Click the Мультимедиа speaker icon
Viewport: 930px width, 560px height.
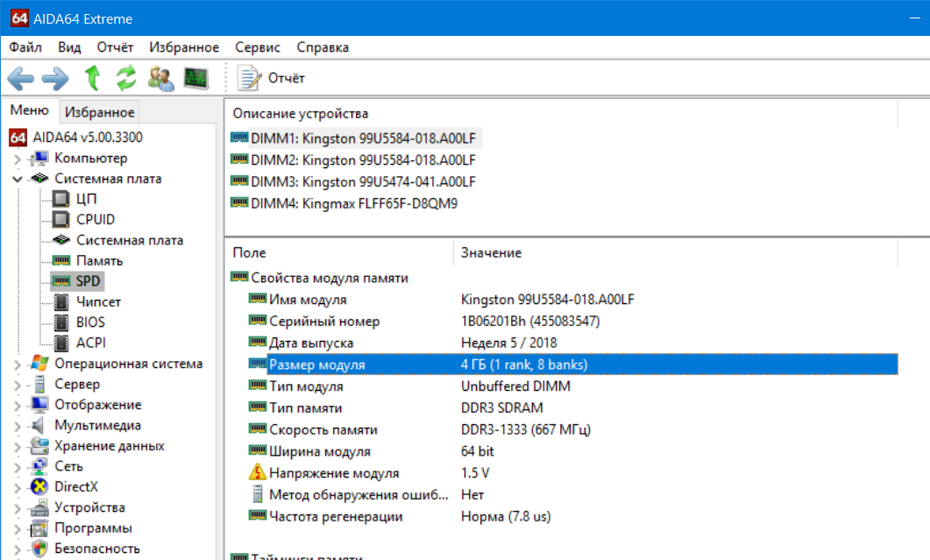tap(39, 425)
